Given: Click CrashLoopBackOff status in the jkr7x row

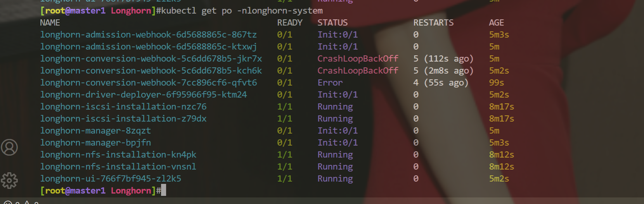Looking at the screenshot, I should click(x=358, y=59).
